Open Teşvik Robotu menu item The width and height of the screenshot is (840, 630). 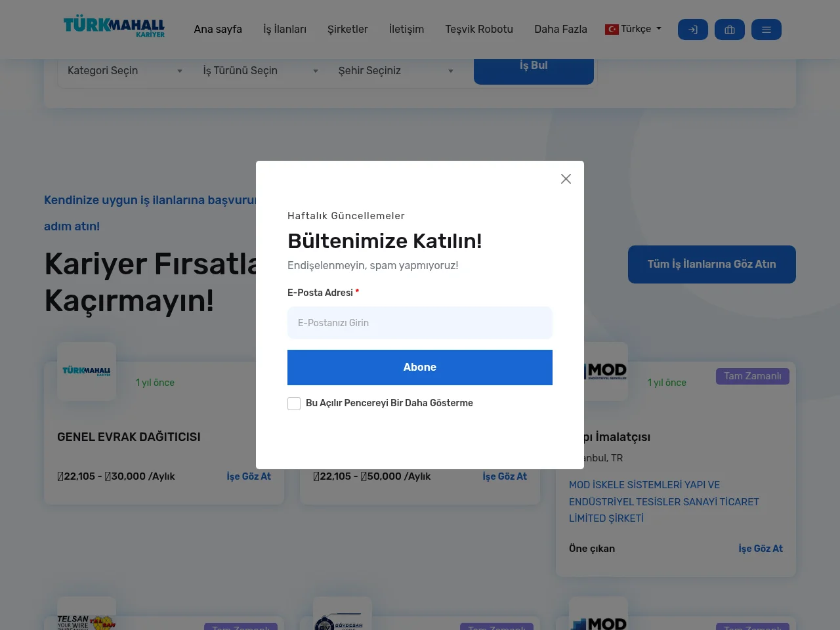pos(479,30)
